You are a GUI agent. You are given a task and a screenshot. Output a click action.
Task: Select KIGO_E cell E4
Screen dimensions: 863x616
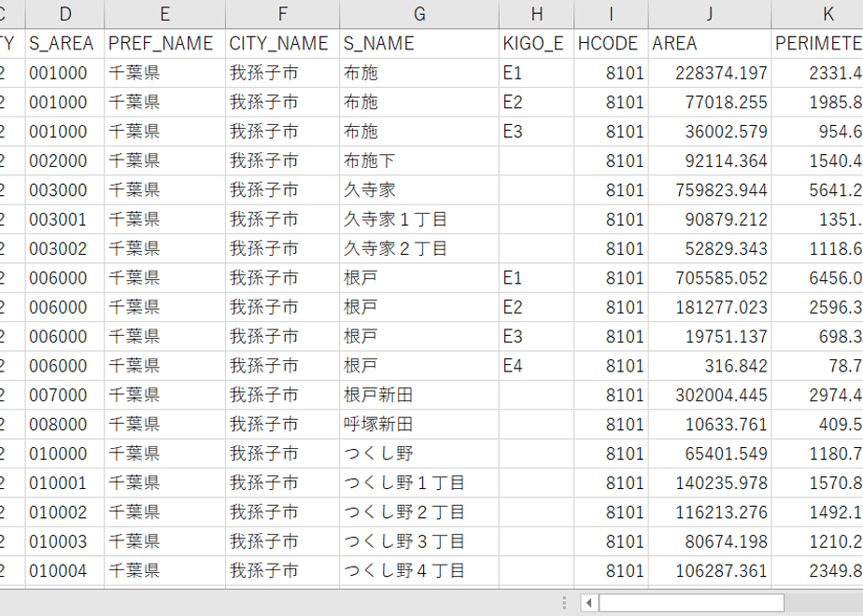point(537,366)
